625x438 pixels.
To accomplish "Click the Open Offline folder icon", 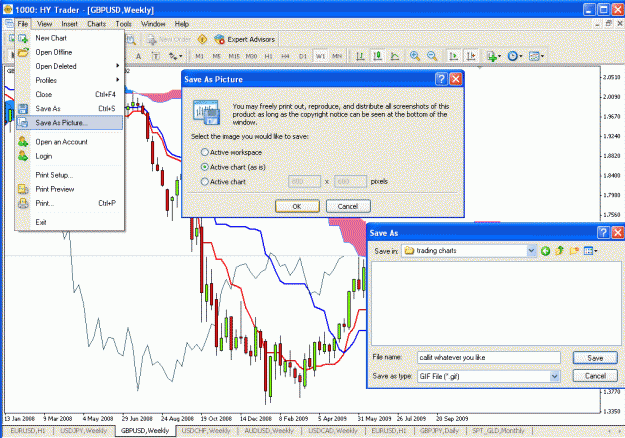I will (23, 52).
